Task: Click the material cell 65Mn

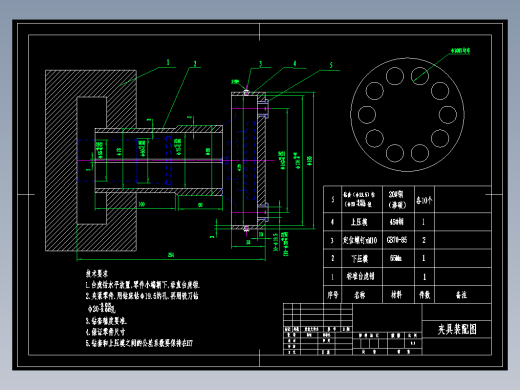Action: point(396,258)
